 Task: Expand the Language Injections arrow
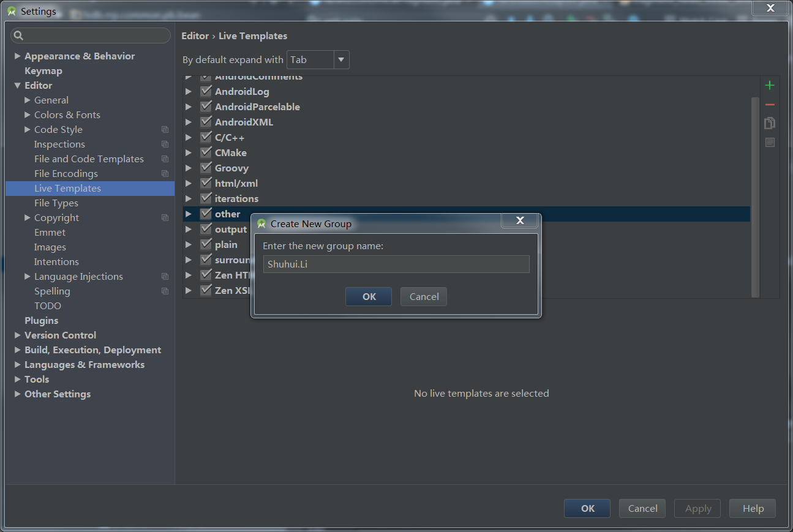click(x=28, y=277)
